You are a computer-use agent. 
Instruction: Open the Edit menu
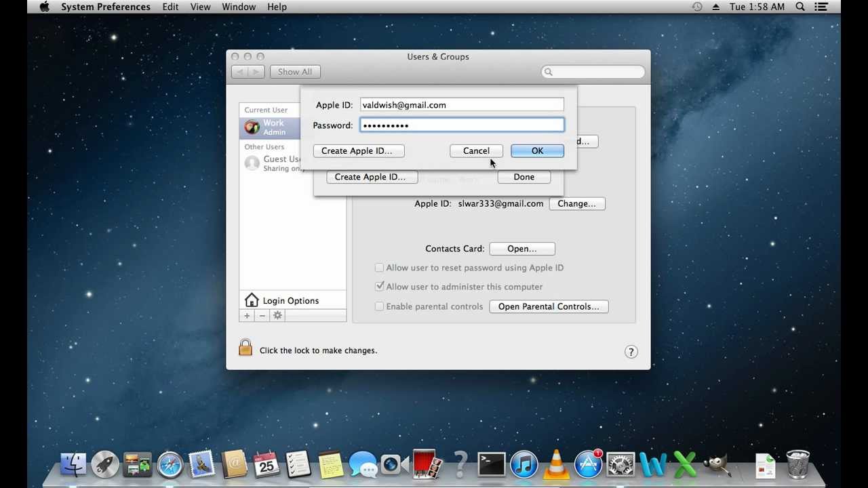pyautogui.click(x=170, y=7)
